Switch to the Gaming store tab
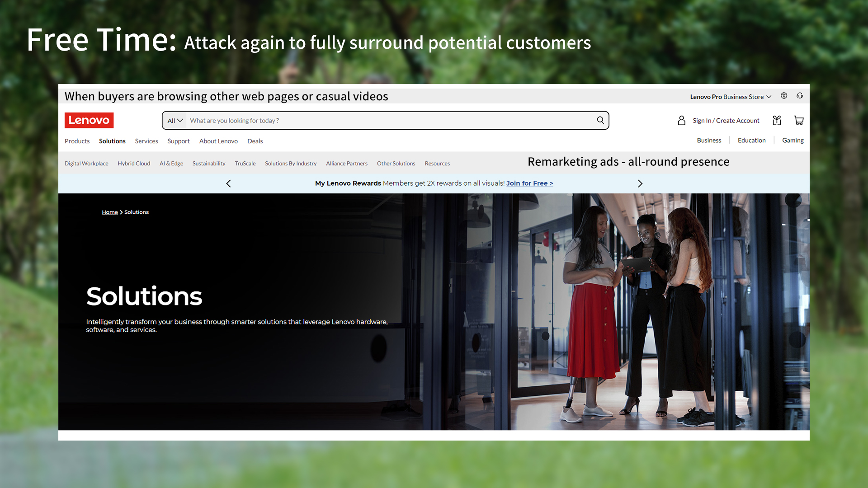 click(793, 140)
